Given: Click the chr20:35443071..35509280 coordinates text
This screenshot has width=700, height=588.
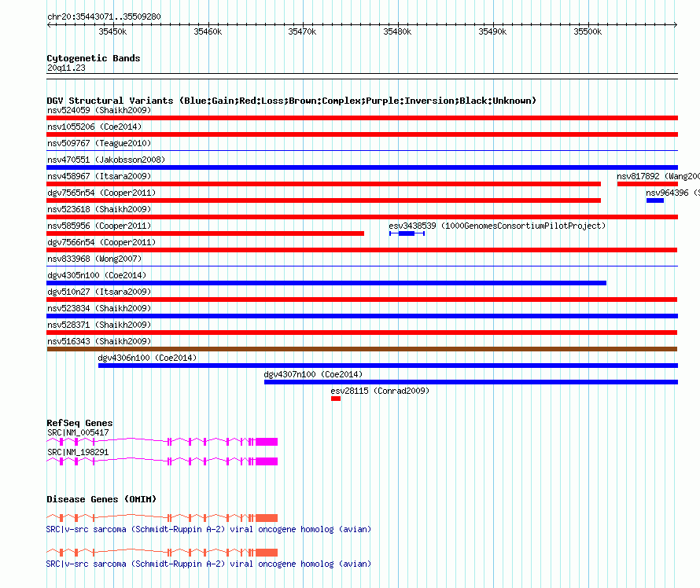Looking at the screenshot, I should click(x=104, y=17).
